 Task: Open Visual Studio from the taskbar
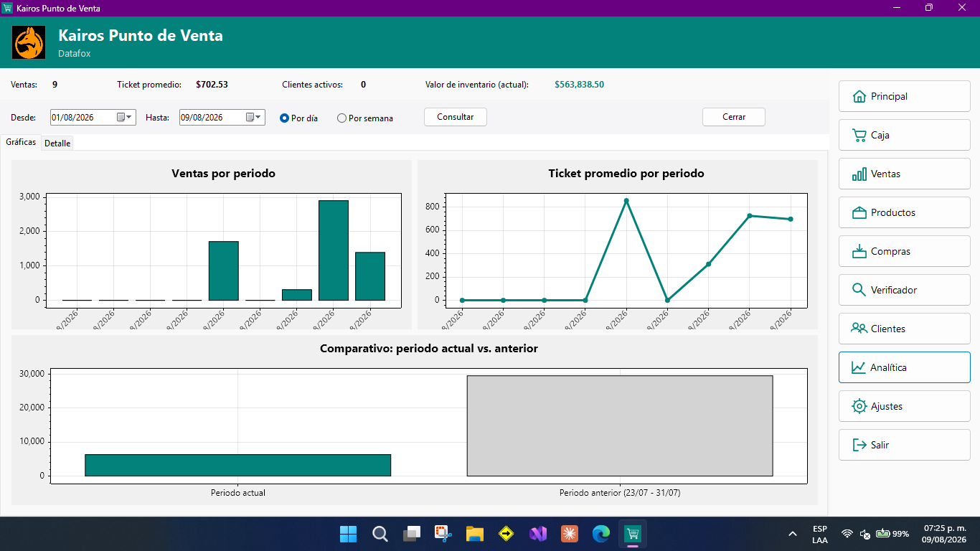538,534
